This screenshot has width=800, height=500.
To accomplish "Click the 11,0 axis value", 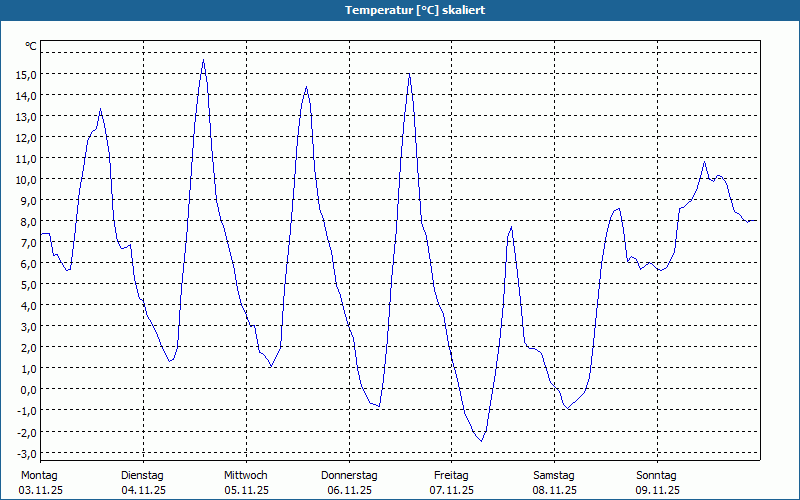I will pyautogui.click(x=26, y=159).
